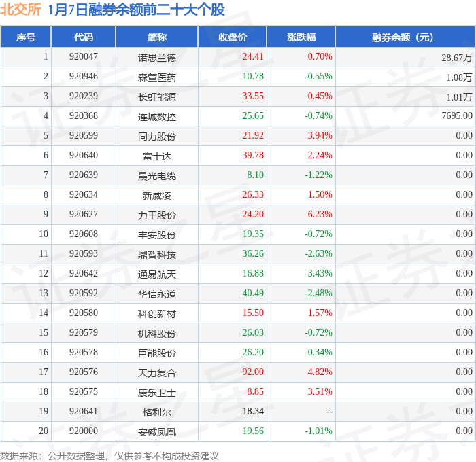Image resolution: width=476 pixels, height=462 pixels.
Task: Click stock code 920642
Action: pyautogui.click(x=84, y=274)
